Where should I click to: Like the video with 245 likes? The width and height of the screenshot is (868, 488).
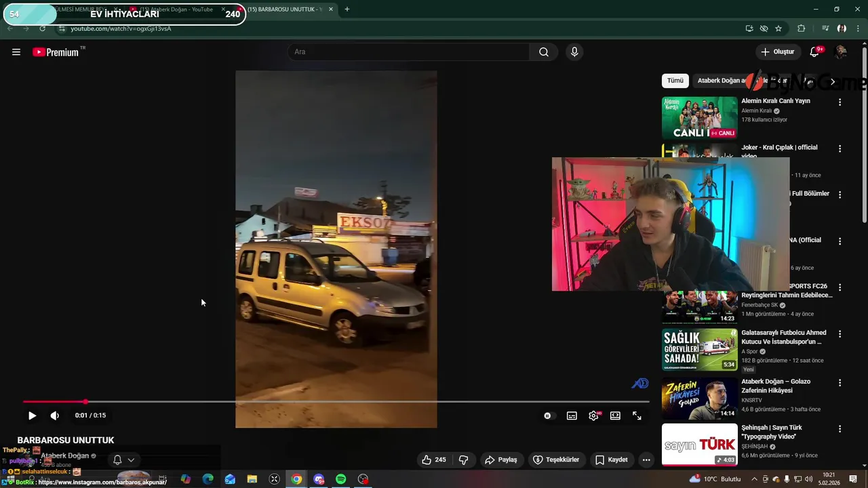pyautogui.click(x=434, y=460)
